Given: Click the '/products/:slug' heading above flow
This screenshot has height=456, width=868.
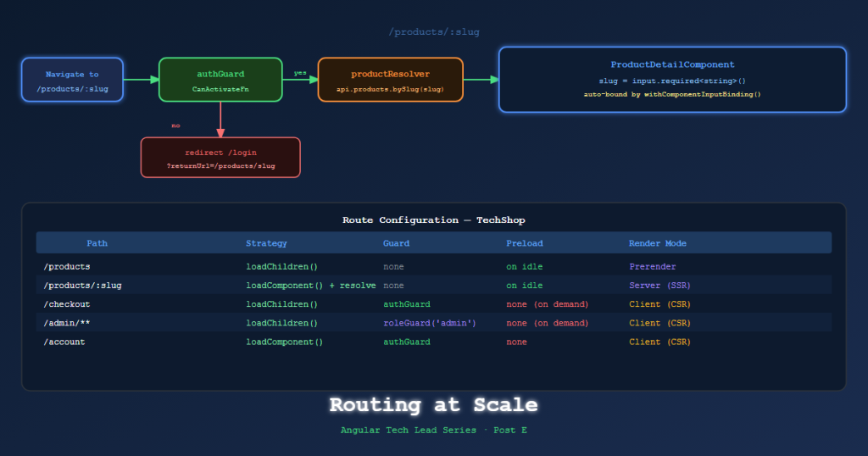Looking at the screenshot, I should [x=434, y=32].
